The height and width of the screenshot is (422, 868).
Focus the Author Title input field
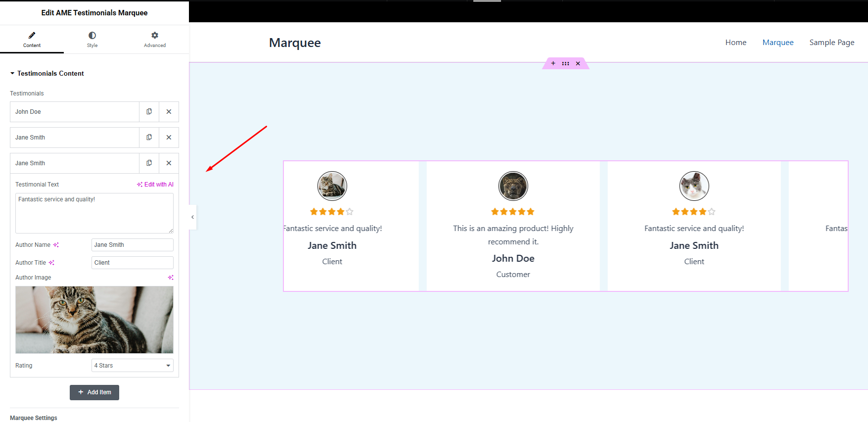coord(133,263)
